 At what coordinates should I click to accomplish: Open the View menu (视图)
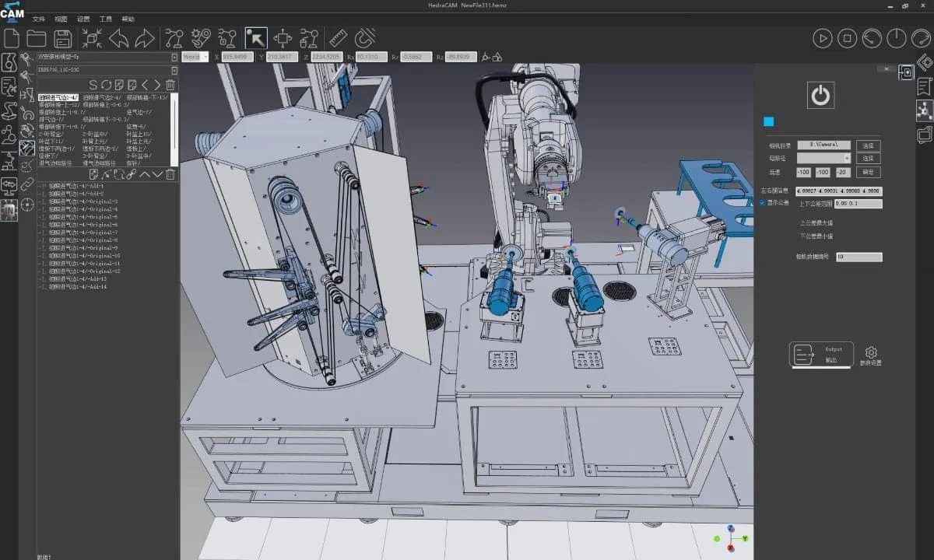coord(61,19)
